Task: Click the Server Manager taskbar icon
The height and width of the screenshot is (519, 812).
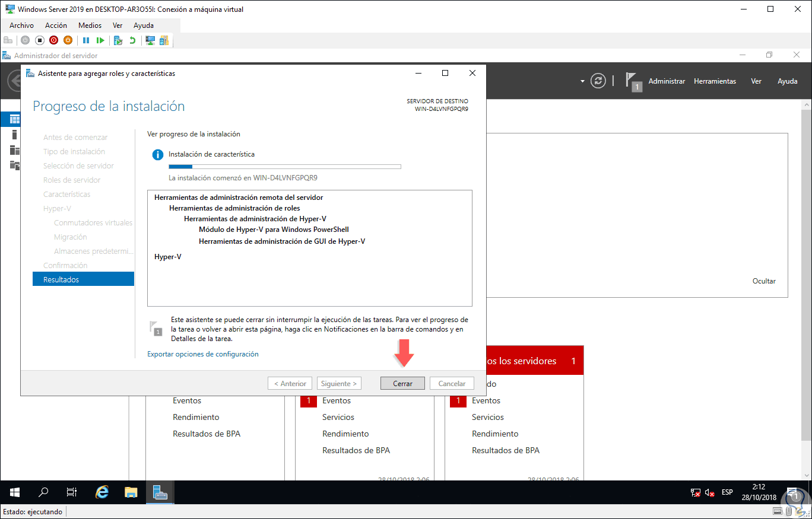Action: [160, 492]
